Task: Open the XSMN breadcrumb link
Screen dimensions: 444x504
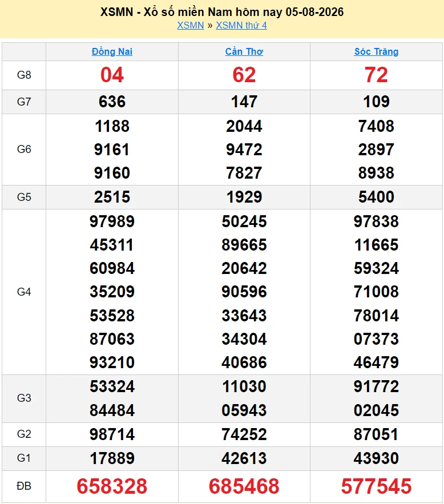Action: click(191, 25)
